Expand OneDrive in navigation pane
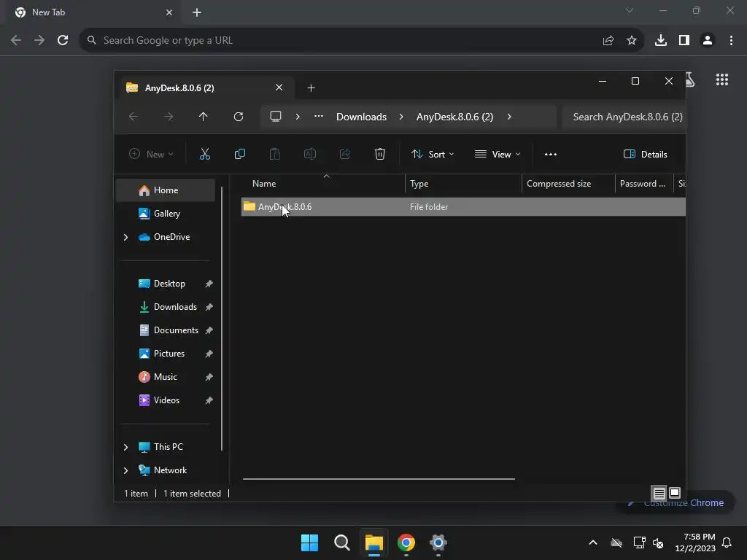Viewport: 747px width, 560px height. point(125,237)
